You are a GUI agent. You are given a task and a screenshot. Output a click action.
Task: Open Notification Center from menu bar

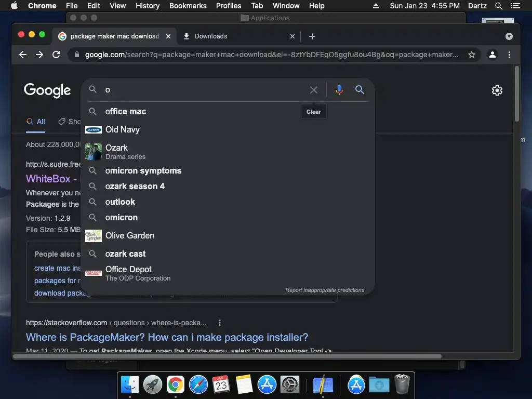pyautogui.click(x=515, y=6)
